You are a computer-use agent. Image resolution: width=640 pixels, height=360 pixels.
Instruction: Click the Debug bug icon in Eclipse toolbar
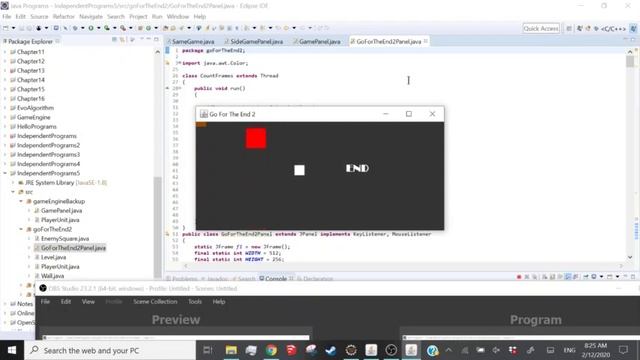[x=75, y=28]
